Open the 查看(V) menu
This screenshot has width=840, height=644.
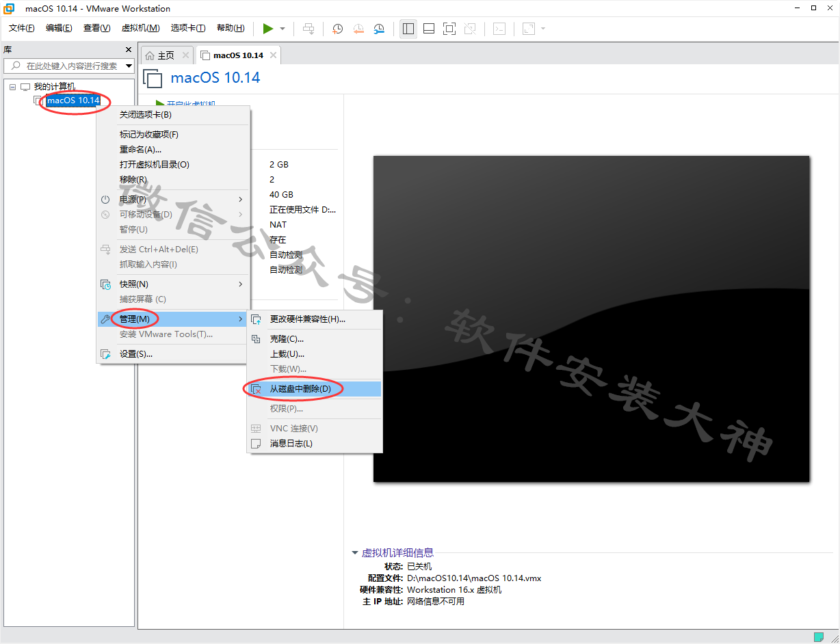tap(96, 28)
